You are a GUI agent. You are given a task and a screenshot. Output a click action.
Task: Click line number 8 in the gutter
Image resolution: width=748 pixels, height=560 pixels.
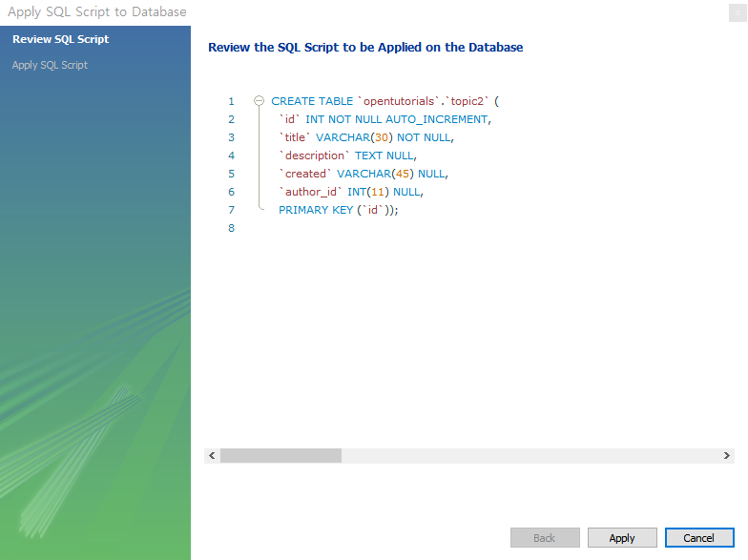click(231, 228)
